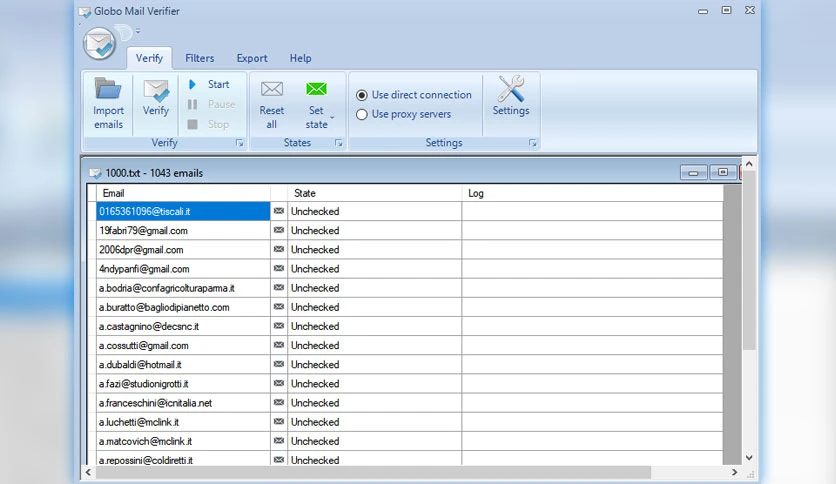The height and width of the screenshot is (484, 836).
Task: Minimize the 1000.txt document window
Action: [x=693, y=173]
